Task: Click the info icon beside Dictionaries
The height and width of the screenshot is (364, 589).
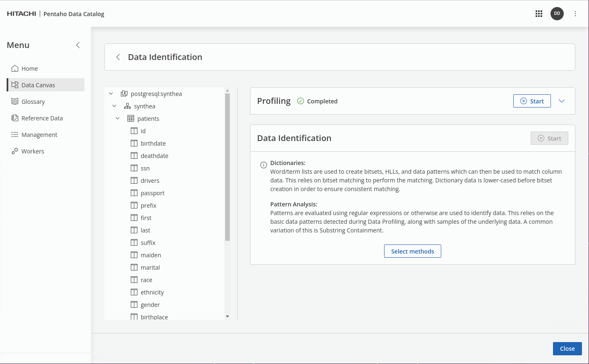Action: [263, 165]
